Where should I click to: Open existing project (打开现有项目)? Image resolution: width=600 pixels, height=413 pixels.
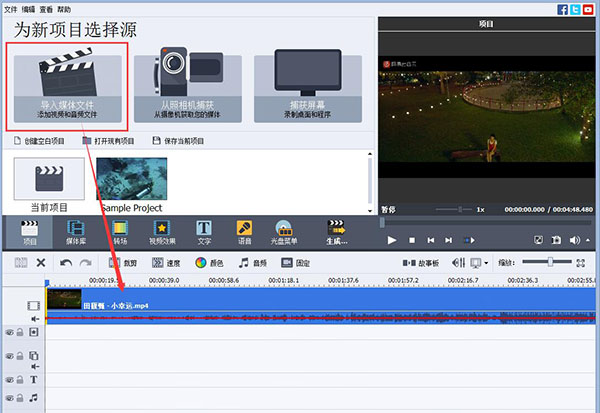[108, 141]
